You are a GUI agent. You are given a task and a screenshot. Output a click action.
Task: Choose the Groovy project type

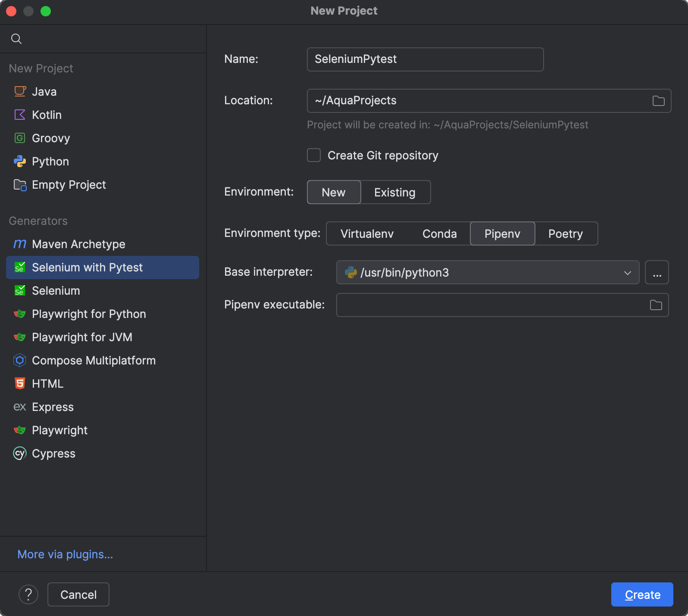point(50,138)
